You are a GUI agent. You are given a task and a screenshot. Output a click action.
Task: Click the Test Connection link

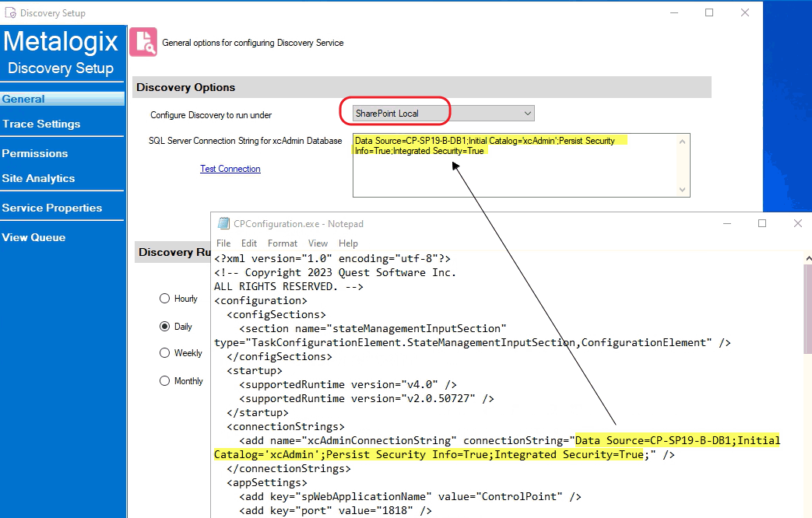230,168
